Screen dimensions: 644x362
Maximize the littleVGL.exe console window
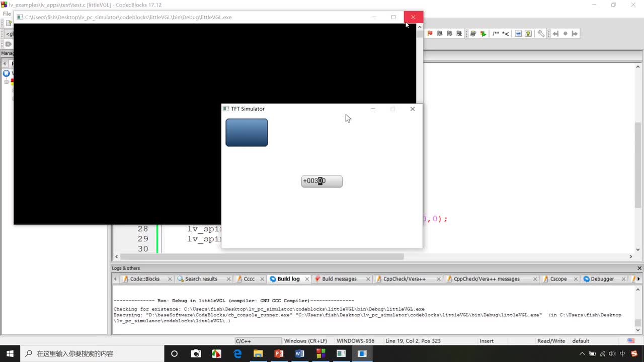point(393,17)
